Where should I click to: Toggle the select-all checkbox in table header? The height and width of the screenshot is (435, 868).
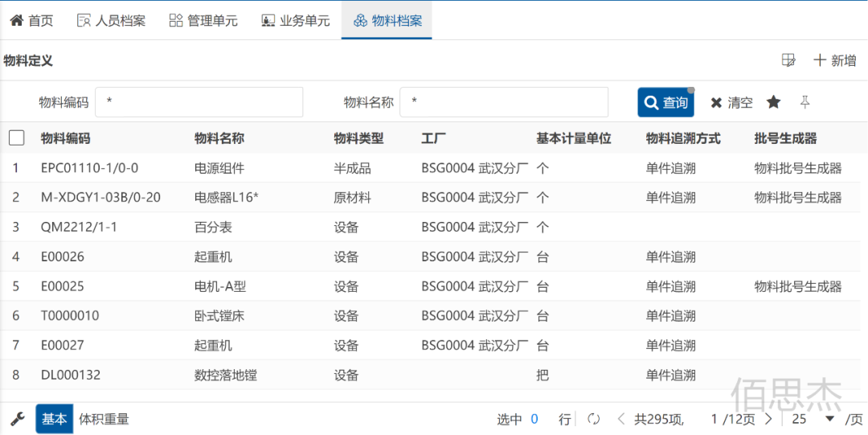17,138
